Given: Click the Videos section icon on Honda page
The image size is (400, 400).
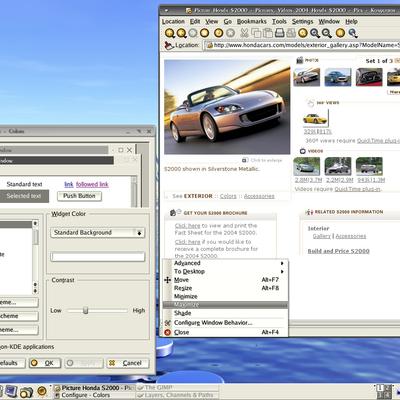Looking at the screenshot, I should [x=303, y=151].
